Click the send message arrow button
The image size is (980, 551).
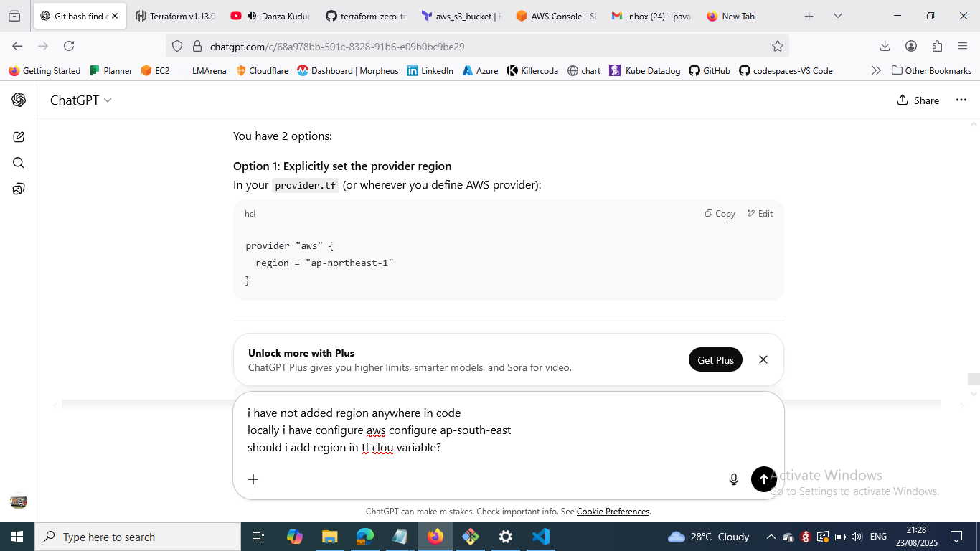coord(763,479)
